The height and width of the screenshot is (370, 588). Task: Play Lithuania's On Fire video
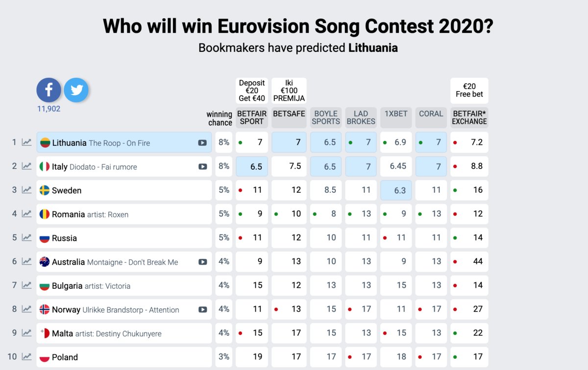[x=202, y=143]
